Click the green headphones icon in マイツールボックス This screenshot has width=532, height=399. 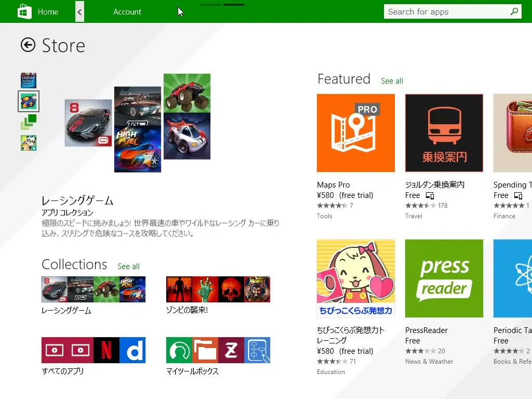(179, 350)
